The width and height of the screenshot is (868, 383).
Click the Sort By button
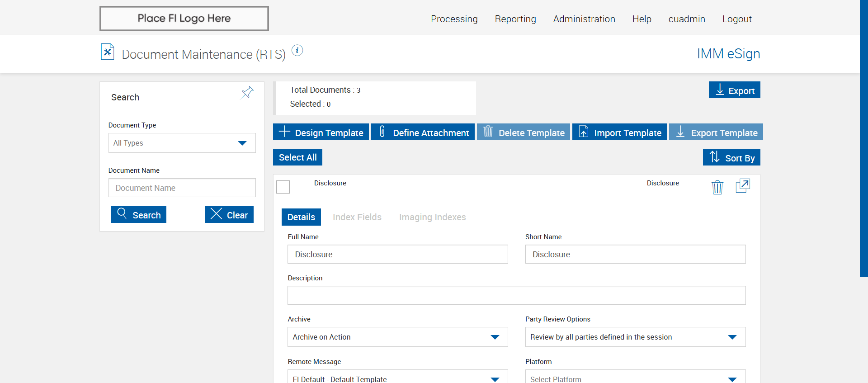tap(731, 157)
